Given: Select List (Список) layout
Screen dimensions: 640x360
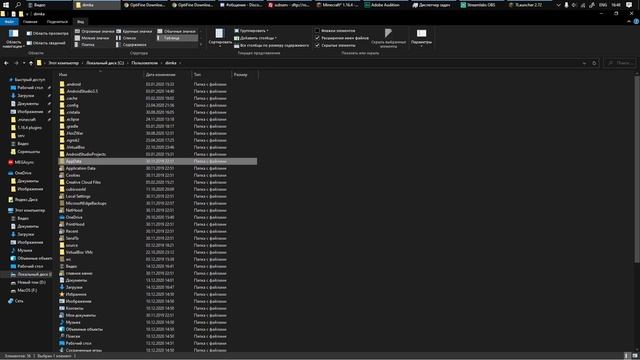Looking at the screenshot, I should tap(126, 38).
